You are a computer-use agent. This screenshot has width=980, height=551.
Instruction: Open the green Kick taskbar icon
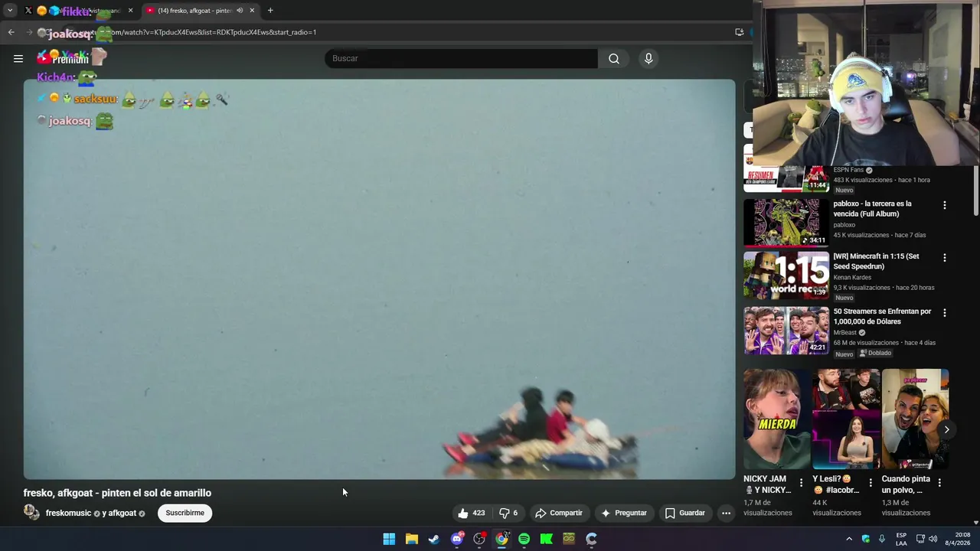pyautogui.click(x=547, y=539)
